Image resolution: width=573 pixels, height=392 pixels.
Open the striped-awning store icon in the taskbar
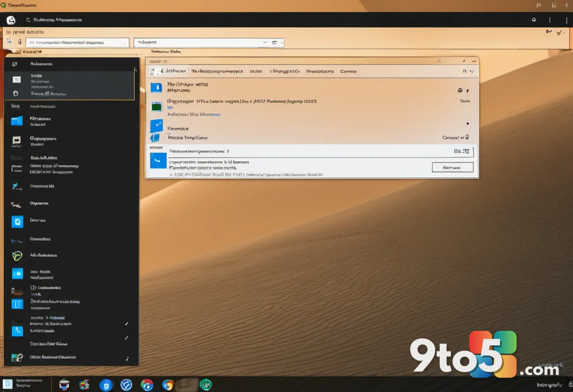pos(64,384)
